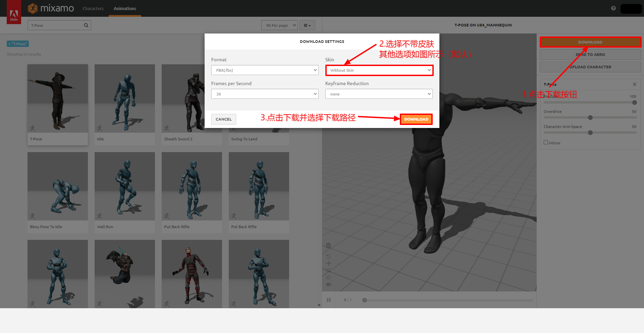
Task: Select the Wall Run animation thumbnail
Action: 124,186
